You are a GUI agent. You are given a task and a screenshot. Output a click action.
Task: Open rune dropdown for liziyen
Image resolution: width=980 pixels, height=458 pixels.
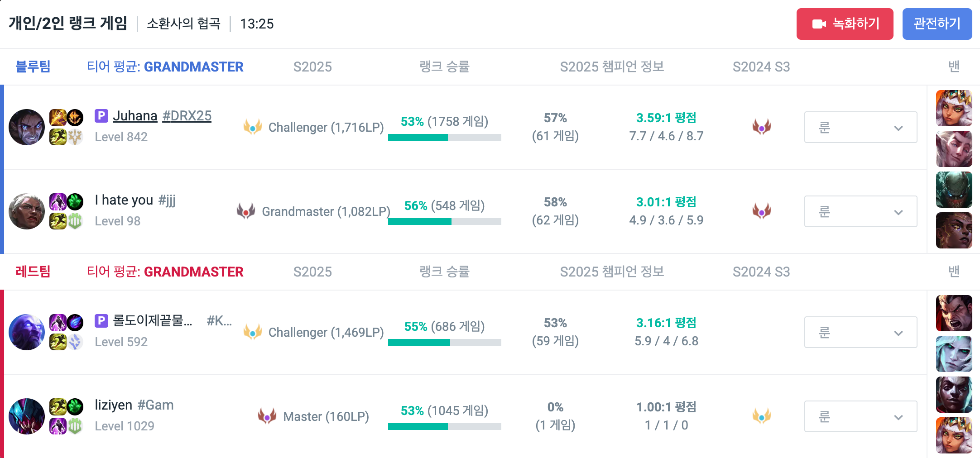pyautogui.click(x=861, y=416)
